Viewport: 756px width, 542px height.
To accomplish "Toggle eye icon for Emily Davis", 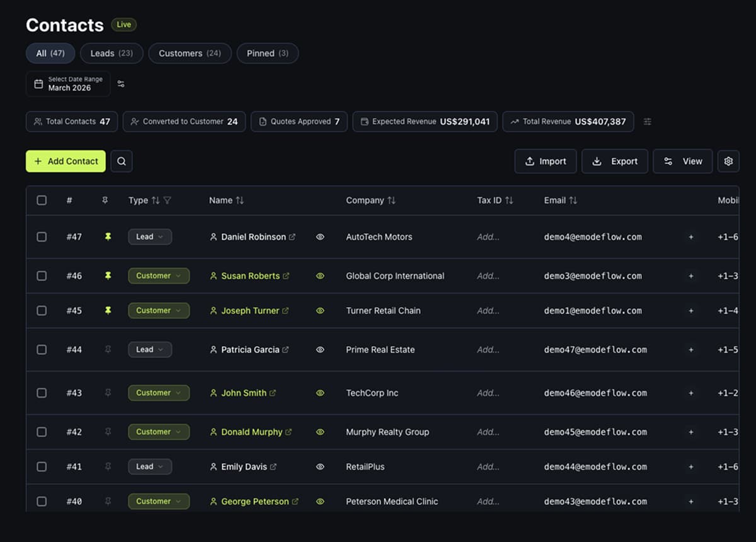I will pyautogui.click(x=320, y=467).
